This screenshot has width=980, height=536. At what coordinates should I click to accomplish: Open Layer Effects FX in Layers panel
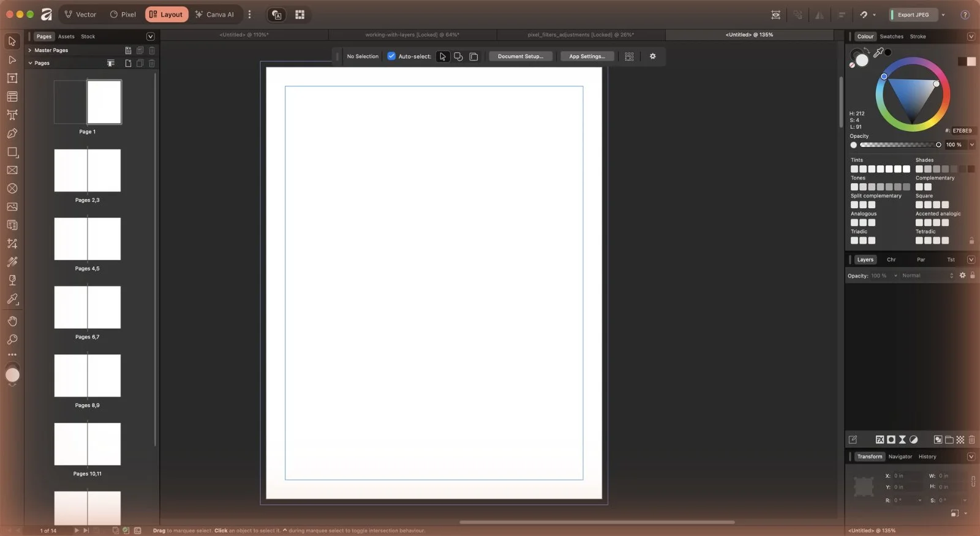pos(880,439)
